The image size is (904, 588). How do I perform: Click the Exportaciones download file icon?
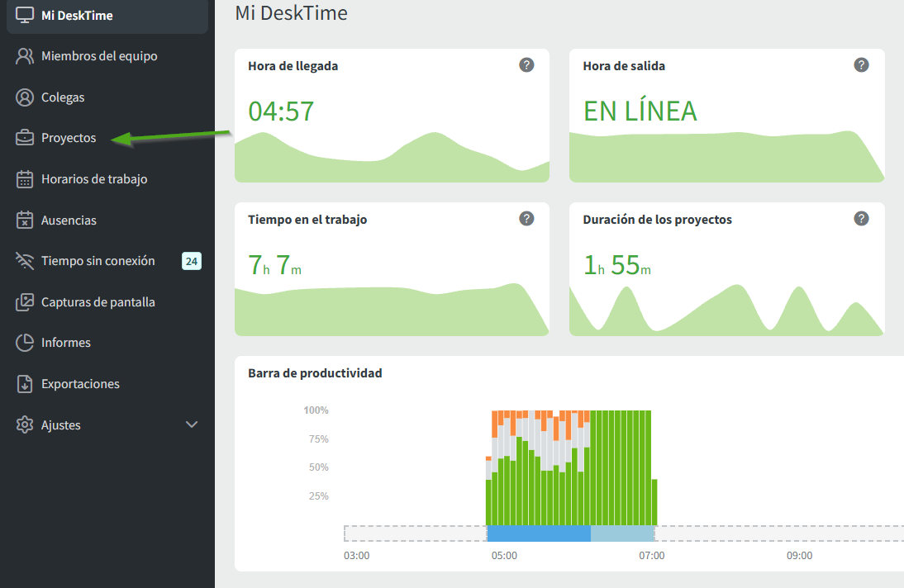click(x=25, y=384)
